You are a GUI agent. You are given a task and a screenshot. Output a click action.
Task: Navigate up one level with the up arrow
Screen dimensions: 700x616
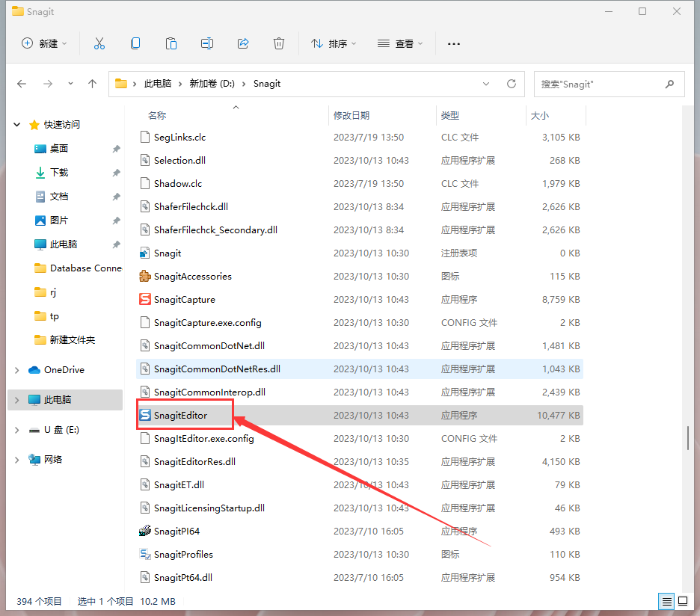tap(92, 83)
